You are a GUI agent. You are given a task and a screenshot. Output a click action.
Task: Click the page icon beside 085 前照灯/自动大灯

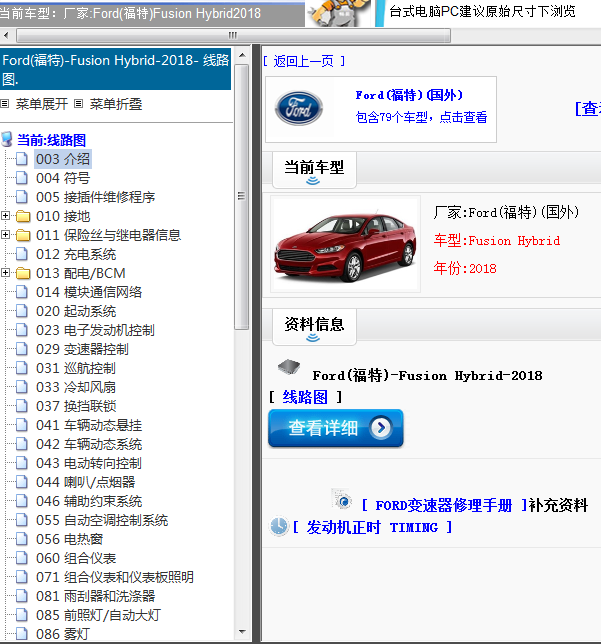22,615
